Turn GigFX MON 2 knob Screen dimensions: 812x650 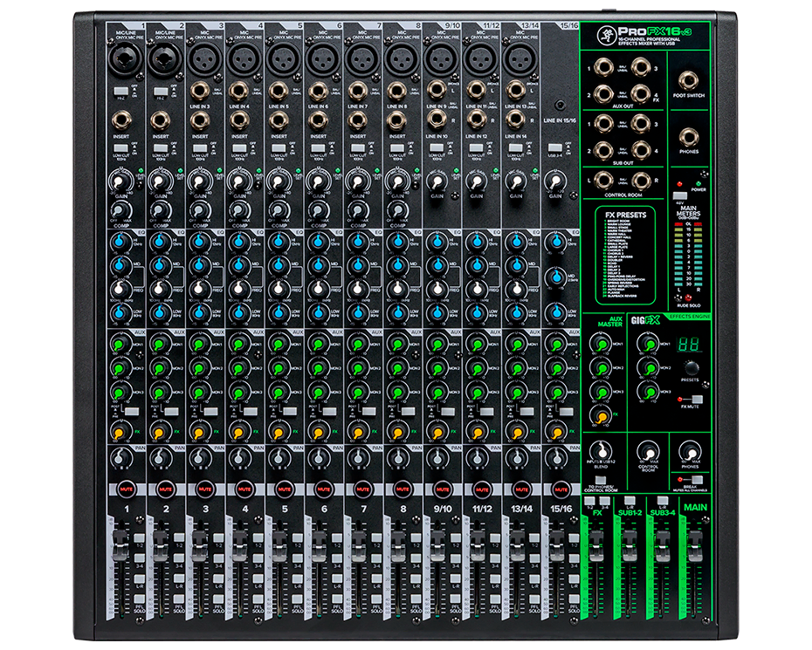[x=649, y=367]
